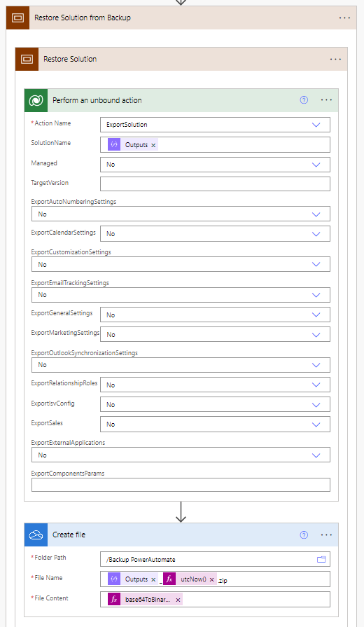Click the empty area of SolutionName field
The width and height of the screenshot is (364, 627).
tap(244, 145)
